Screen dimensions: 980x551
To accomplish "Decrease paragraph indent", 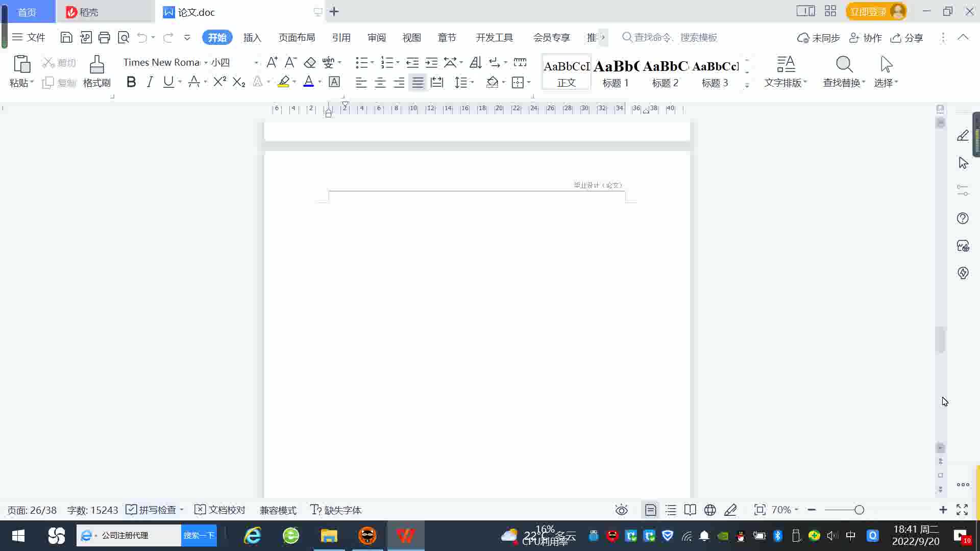I will click(412, 62).
